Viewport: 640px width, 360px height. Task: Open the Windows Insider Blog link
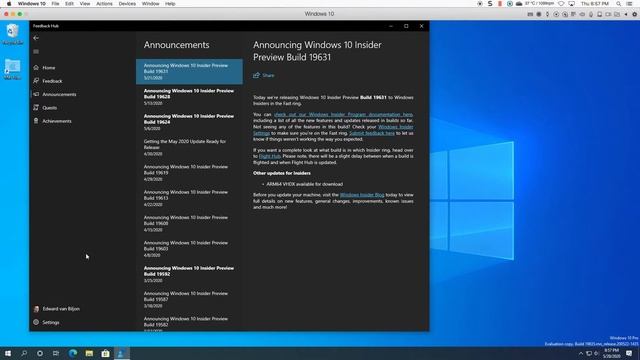click(362, 195)
